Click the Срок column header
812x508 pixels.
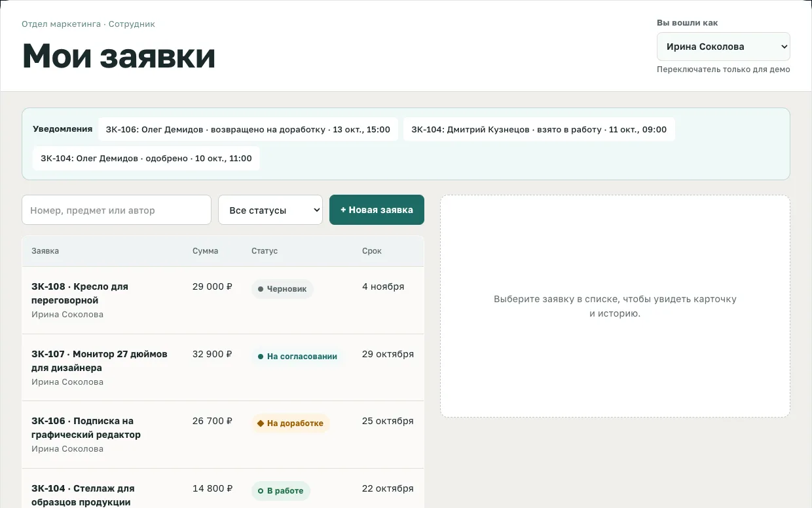[x=372, y=251]
